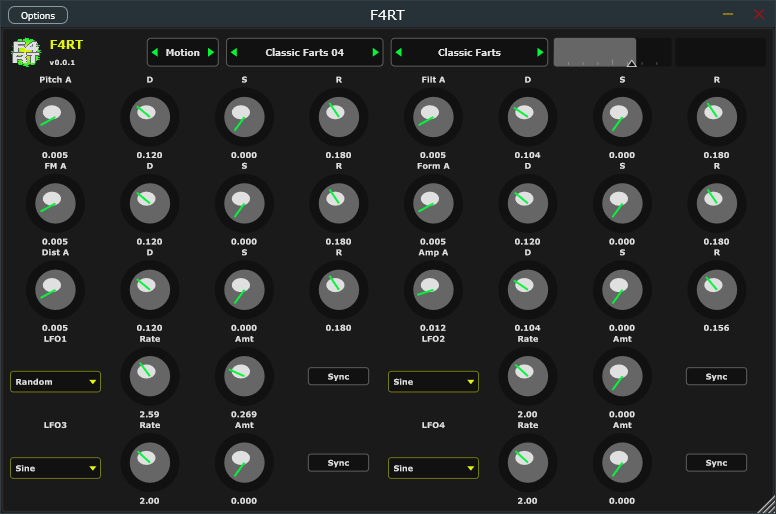776x514 pixels.
Task: Click the Filt envelope D knob at 0.104
Action: click(x=528, y=117)
